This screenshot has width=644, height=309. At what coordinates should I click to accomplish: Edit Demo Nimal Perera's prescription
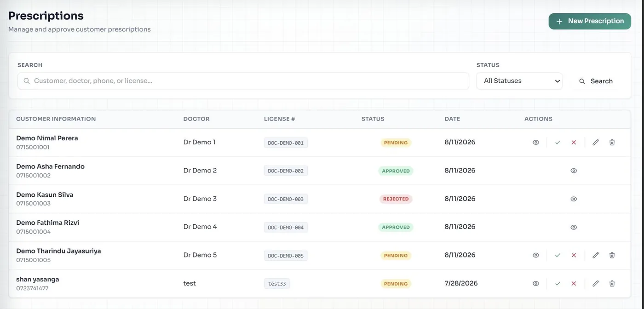[596, 143]
